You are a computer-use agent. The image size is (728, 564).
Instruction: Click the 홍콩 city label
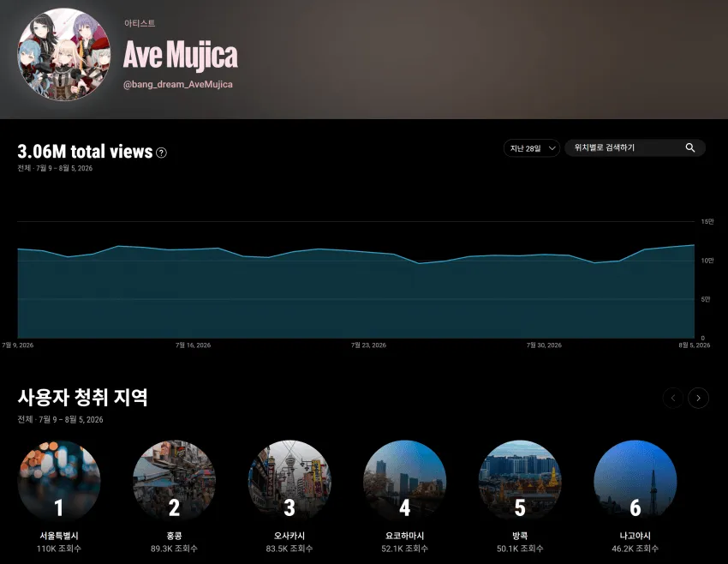click(x=174, y=536)
